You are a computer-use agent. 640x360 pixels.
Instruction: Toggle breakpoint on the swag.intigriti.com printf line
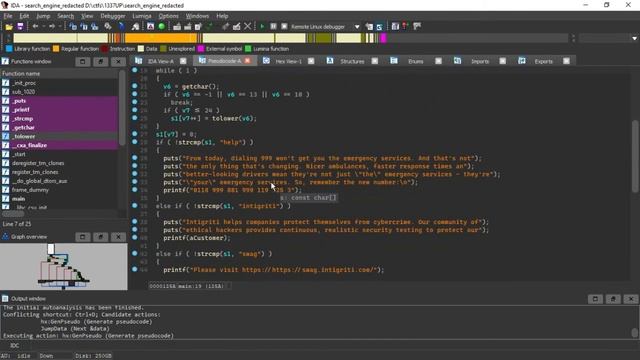pyautogui.click(x=135, y=269)
